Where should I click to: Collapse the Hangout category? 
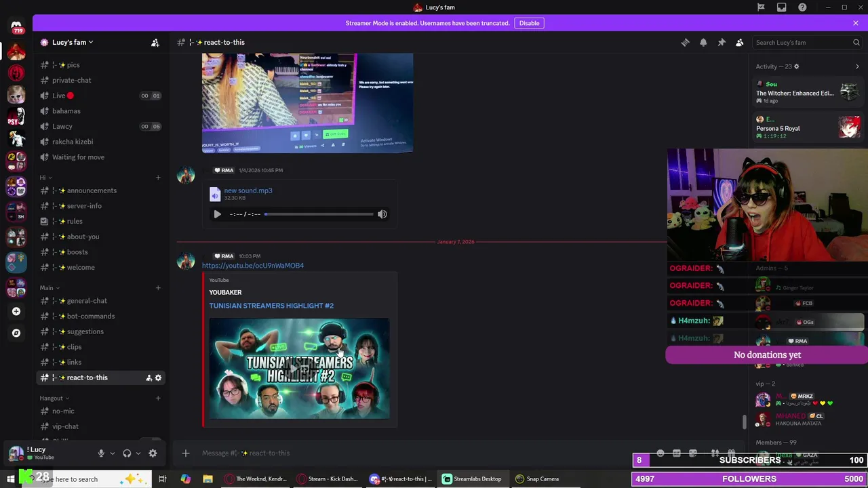[x=54, y=399]
